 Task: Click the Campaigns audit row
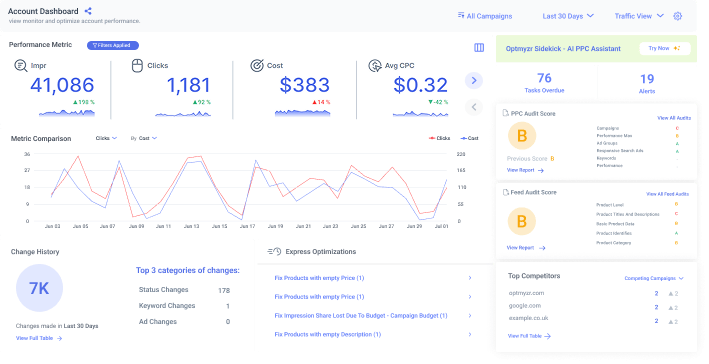pyautogui.click(x=638, y=128)
